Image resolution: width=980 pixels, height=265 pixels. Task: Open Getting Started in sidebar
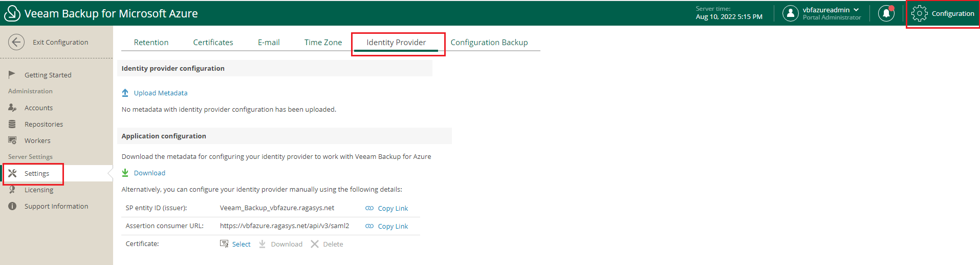[48, 75]
